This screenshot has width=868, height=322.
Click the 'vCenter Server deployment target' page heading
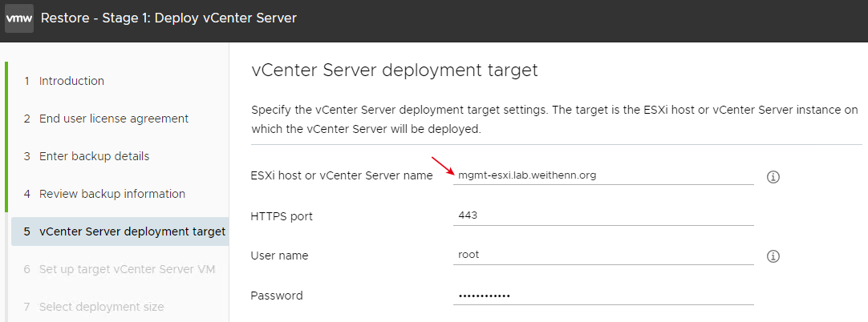point(395,70)
